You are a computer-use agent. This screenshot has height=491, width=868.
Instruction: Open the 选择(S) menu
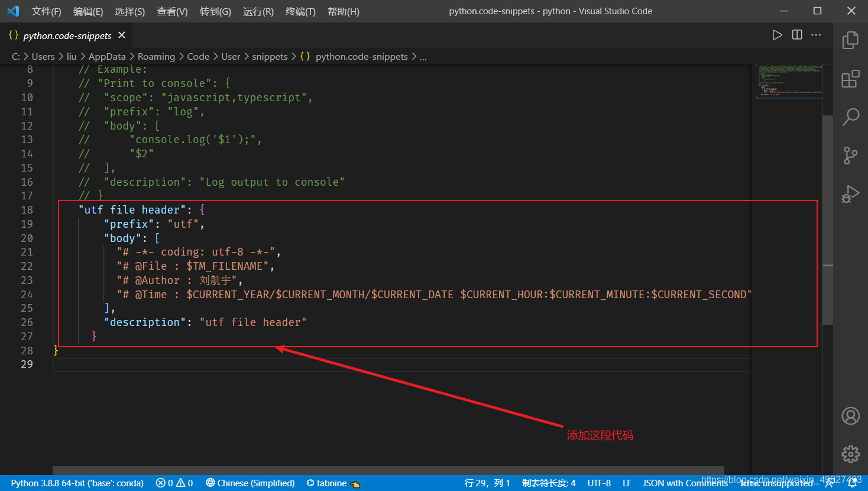129,11
